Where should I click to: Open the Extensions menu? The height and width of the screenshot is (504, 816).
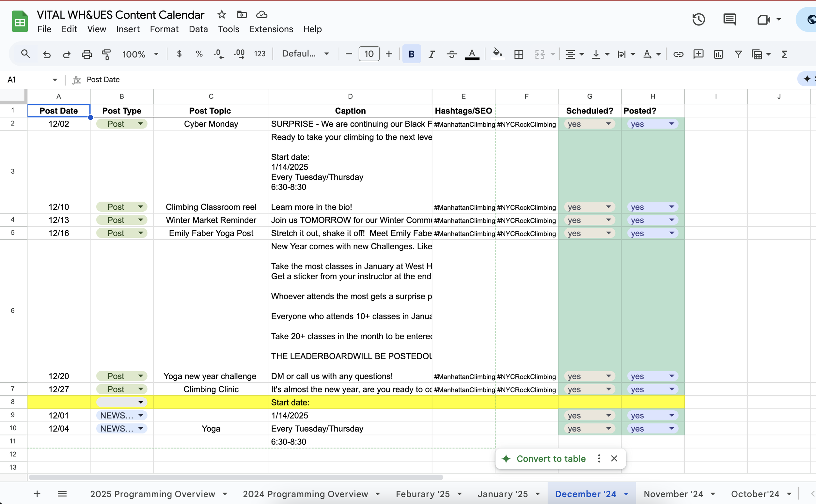coord(271,29)
